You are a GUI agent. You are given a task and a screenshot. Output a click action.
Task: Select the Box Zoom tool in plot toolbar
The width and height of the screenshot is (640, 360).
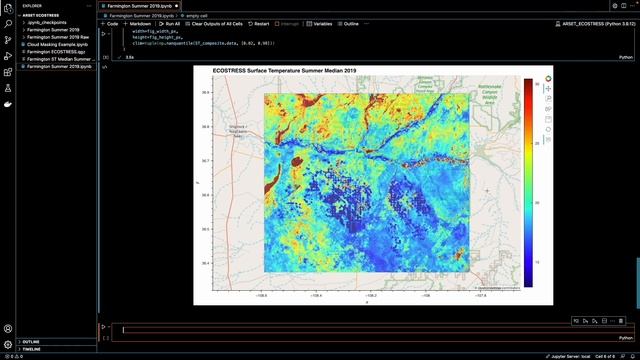click(548, 99)
